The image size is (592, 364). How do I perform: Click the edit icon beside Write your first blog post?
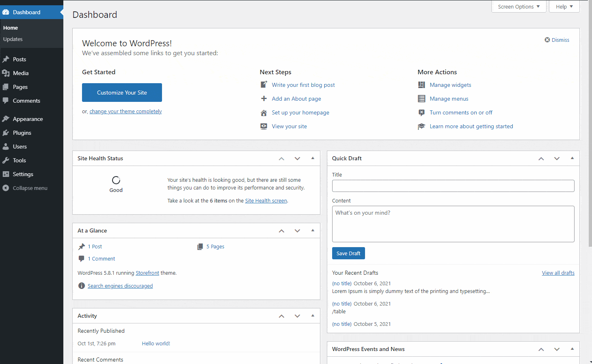[x=264, y=85]
